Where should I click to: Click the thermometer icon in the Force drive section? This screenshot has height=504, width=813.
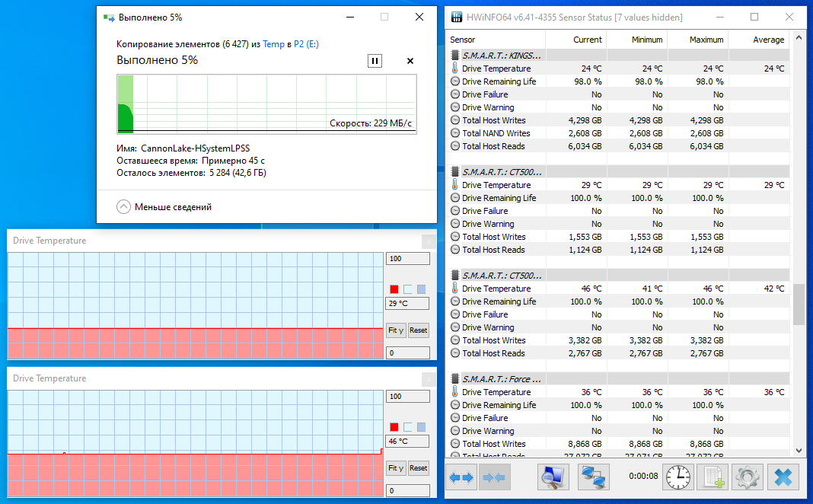pos(454,392)
